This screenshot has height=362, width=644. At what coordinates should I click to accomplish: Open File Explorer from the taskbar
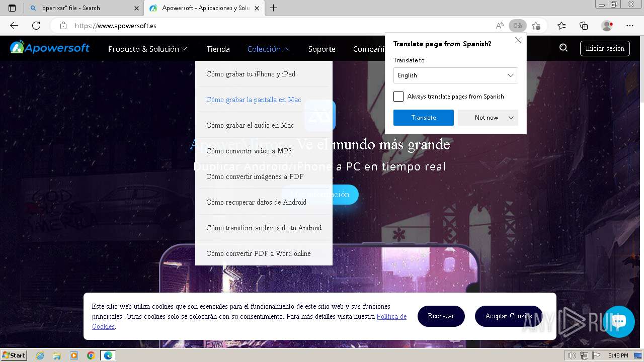[57, 355]
